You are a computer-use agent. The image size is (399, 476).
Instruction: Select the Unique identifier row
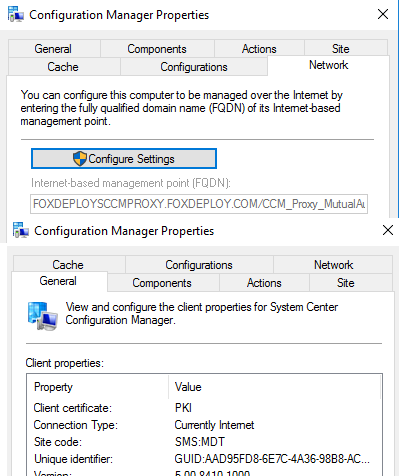(204, 459)
